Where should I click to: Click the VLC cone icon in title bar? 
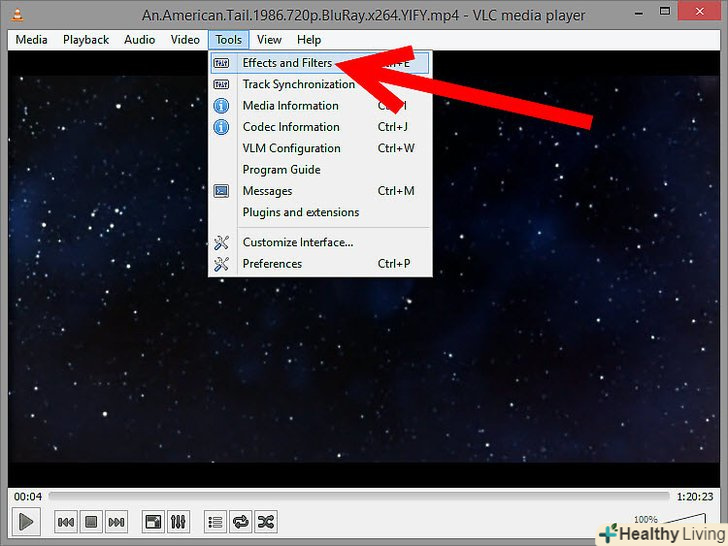[x=17, y=15]
